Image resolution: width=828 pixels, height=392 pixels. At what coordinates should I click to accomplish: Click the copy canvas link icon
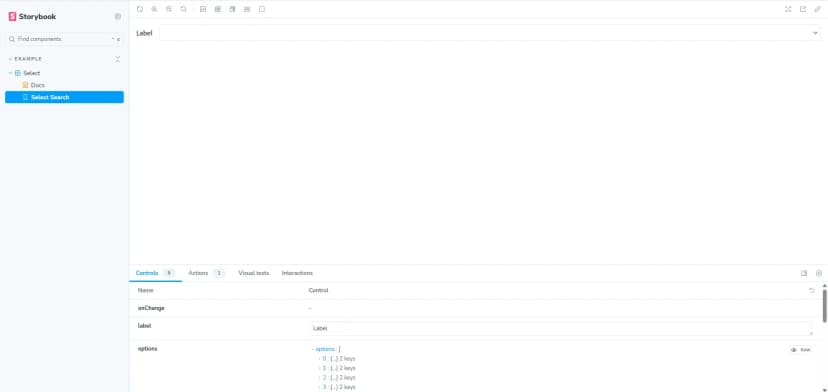[817, 9]
